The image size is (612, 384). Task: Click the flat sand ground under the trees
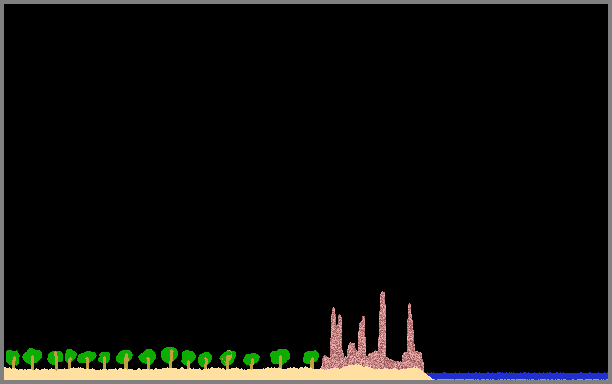click(x=162, y=374)
